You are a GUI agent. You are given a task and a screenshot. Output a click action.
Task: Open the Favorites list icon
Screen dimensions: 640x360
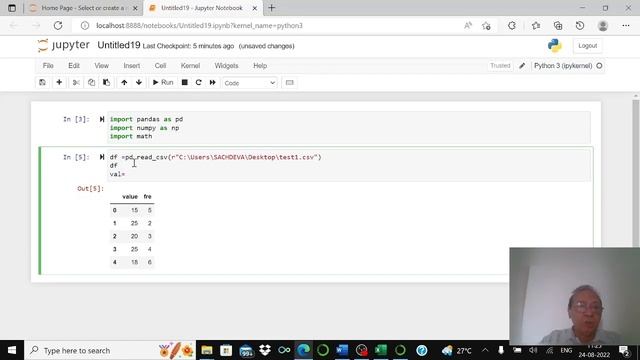(536, 26)
